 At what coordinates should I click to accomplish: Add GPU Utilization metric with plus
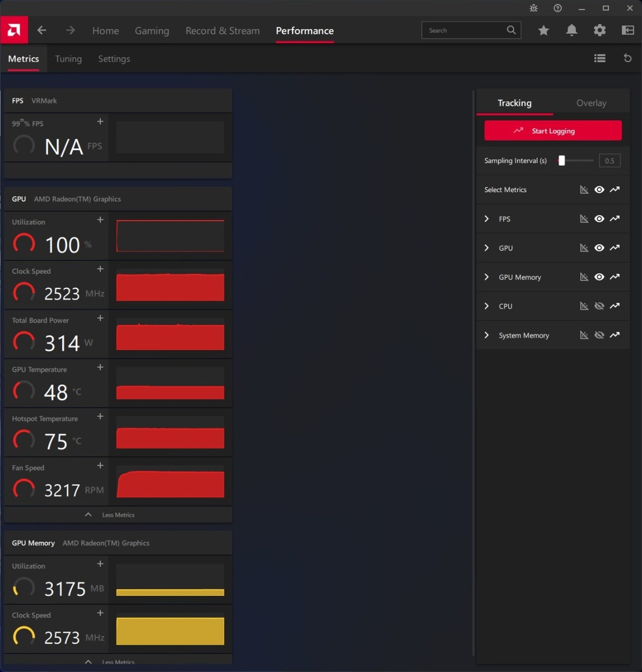pos(101,220)
